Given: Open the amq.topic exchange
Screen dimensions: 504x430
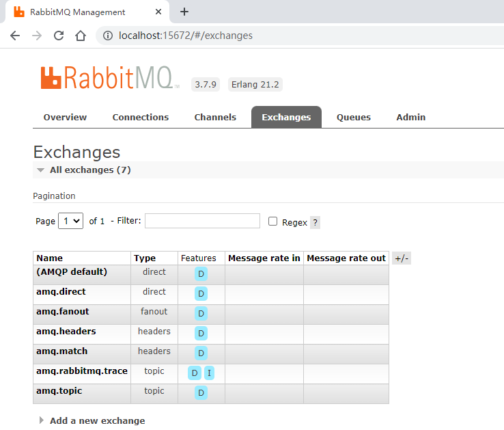Looking at the screenshot, I should coord(59,391).
